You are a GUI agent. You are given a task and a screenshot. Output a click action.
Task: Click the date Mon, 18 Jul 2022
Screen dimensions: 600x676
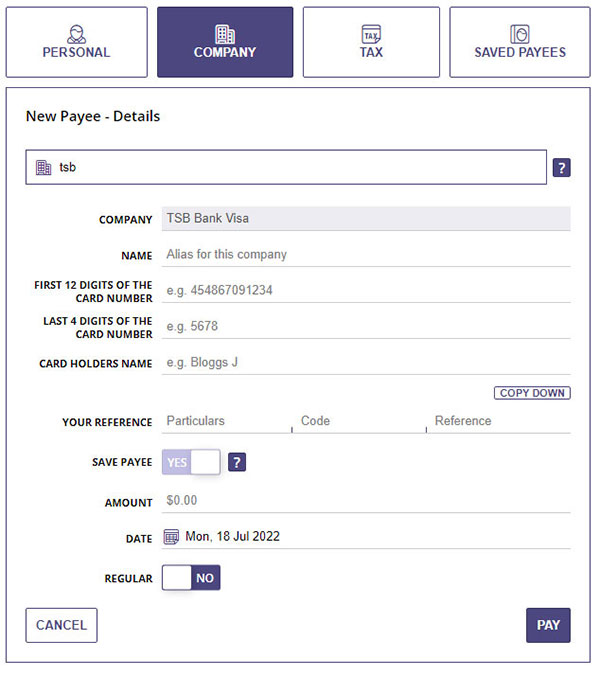tap(232, 536)
